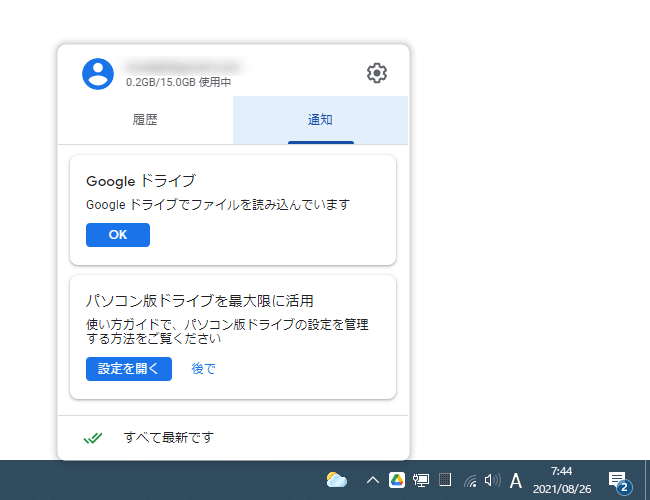Click the Google ドライブでファイルを読み込んでいます message
The image size is (650, 500).
[x=218, y=204]
